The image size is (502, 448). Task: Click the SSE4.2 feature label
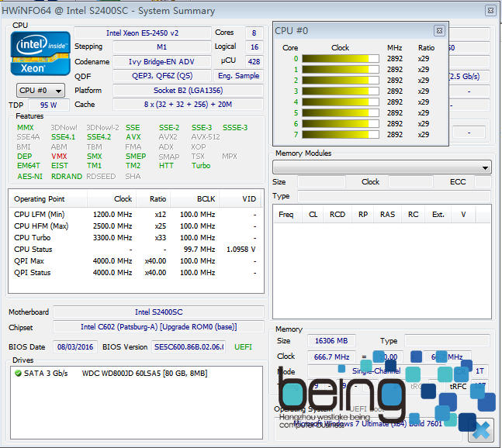click(99, 137)
